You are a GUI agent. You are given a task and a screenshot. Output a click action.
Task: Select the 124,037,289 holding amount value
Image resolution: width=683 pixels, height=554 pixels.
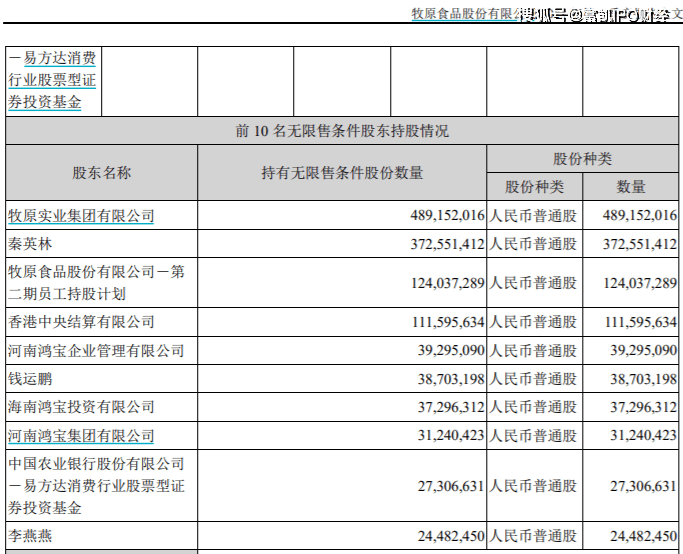coord(448,283)
